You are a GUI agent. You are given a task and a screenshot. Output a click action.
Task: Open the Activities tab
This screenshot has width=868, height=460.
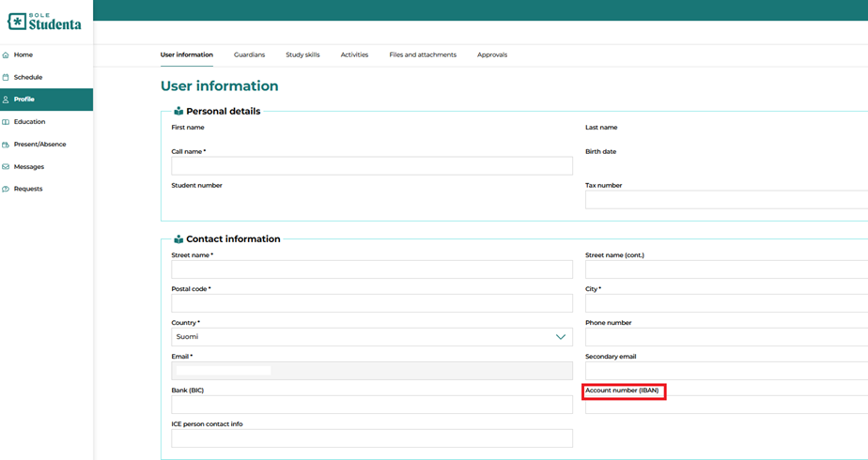coord(354,55)
